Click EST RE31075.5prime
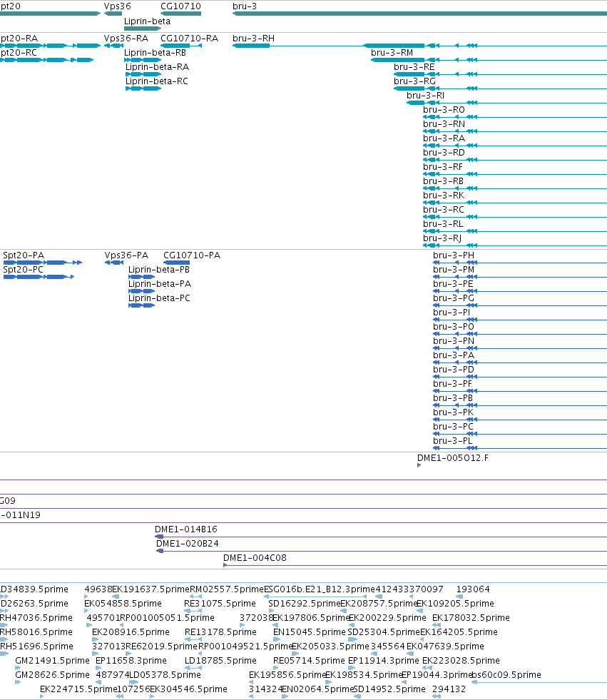607x700 pixels. pos(220,604)
